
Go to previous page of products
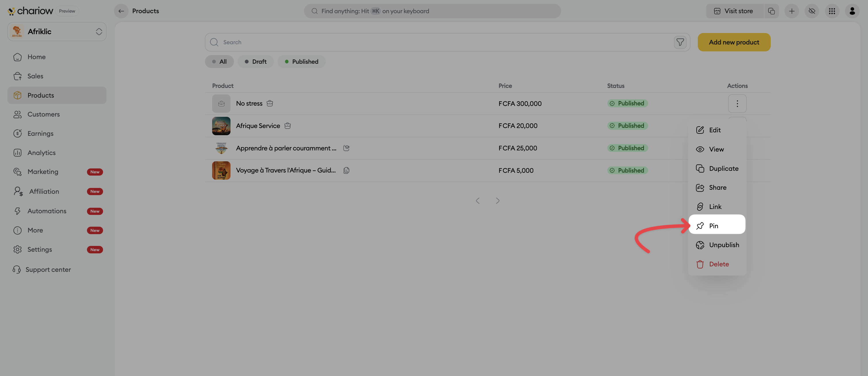(x=477, y=201)
